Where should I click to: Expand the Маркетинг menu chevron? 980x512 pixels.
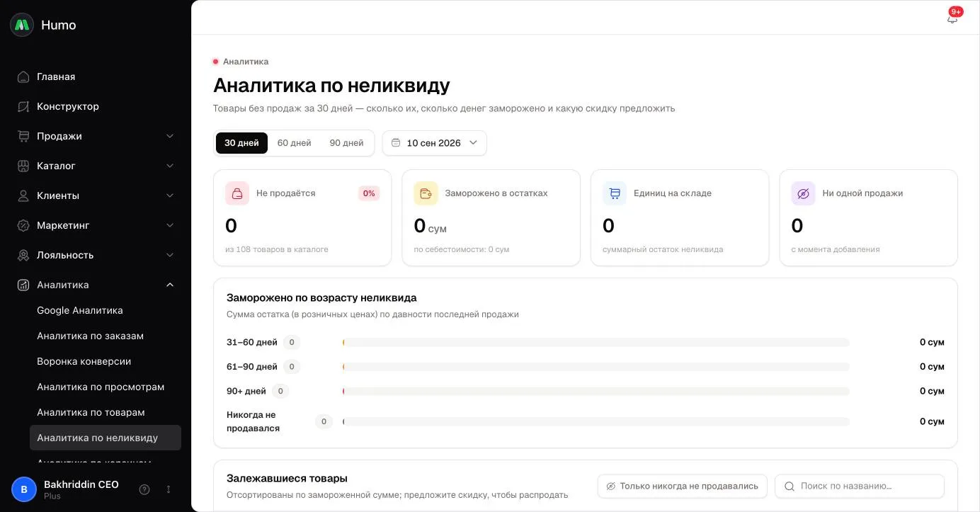(x=170, y=225)
